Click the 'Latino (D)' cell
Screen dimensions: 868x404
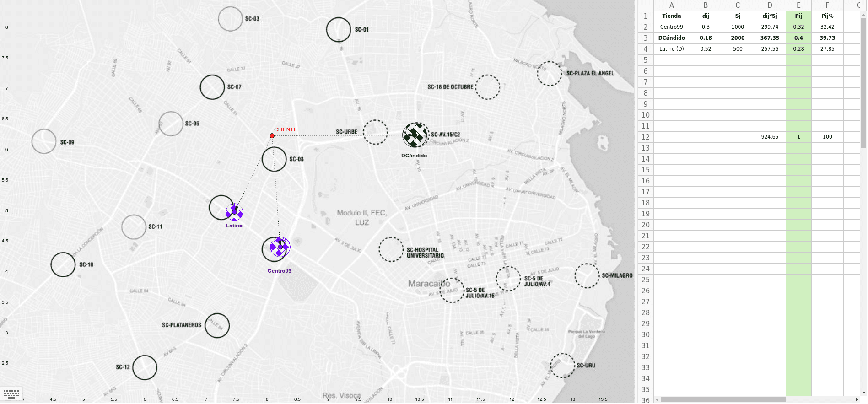[671, 49]
